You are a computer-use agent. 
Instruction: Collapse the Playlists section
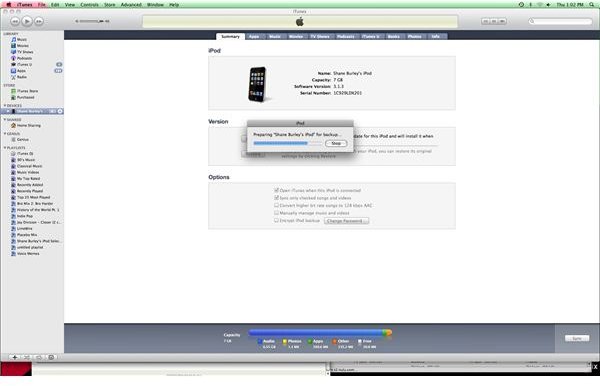coord(5,148)
